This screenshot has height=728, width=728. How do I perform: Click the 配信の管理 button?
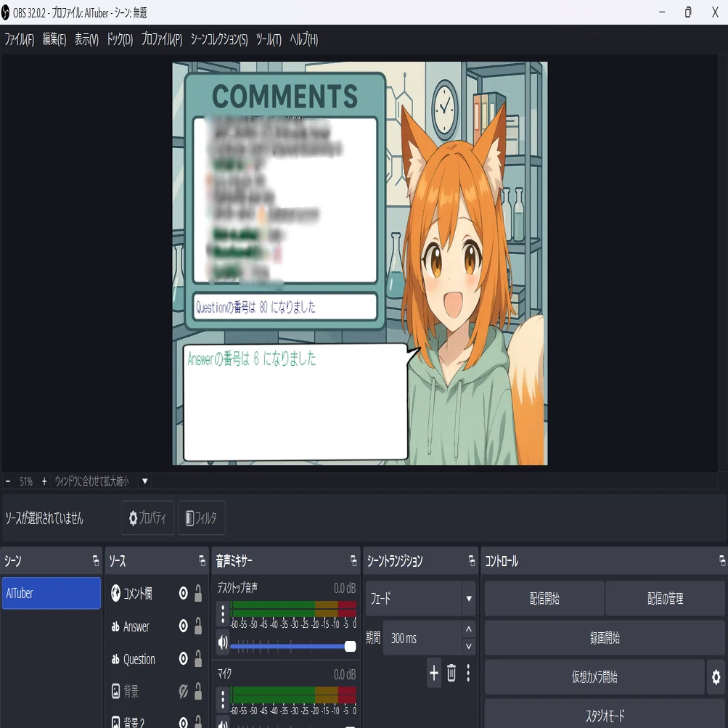(x=666, y=599)
